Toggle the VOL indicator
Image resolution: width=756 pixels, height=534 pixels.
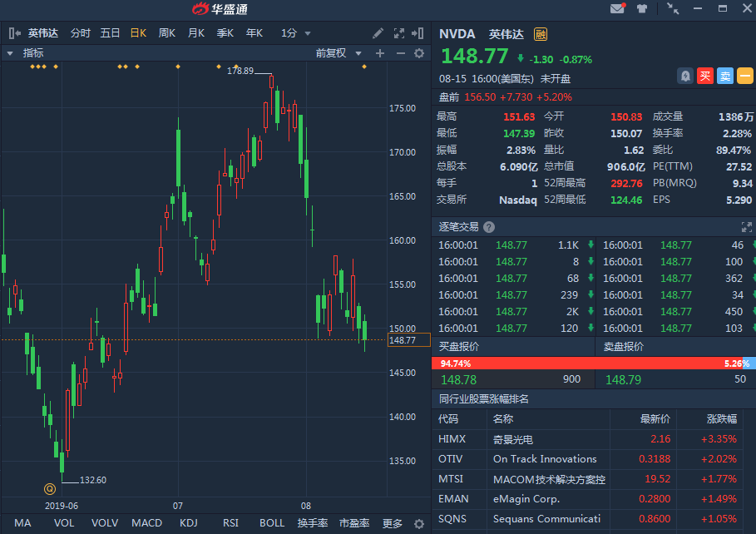64,523
